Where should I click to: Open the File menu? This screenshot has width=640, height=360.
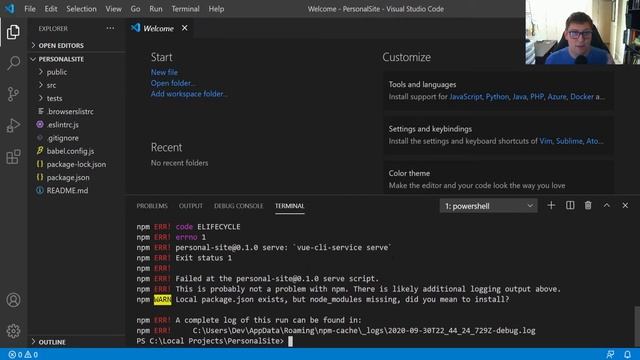point(30,9)
